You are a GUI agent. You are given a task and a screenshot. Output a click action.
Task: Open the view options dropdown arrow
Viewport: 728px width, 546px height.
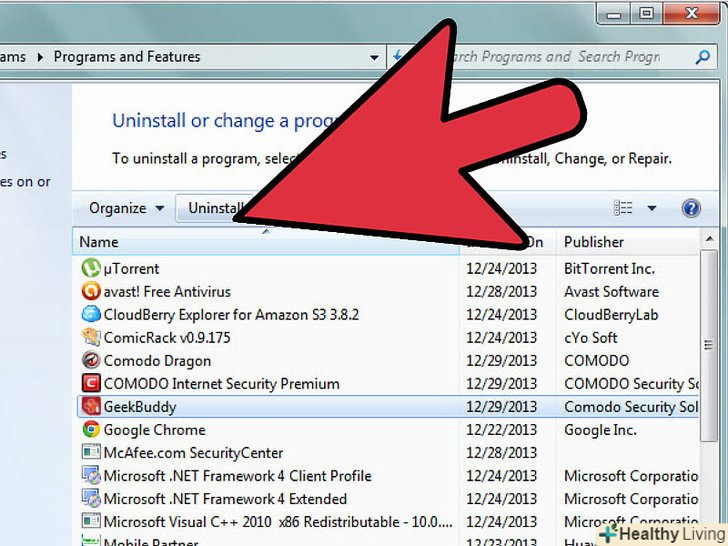(x=652, y=208)
